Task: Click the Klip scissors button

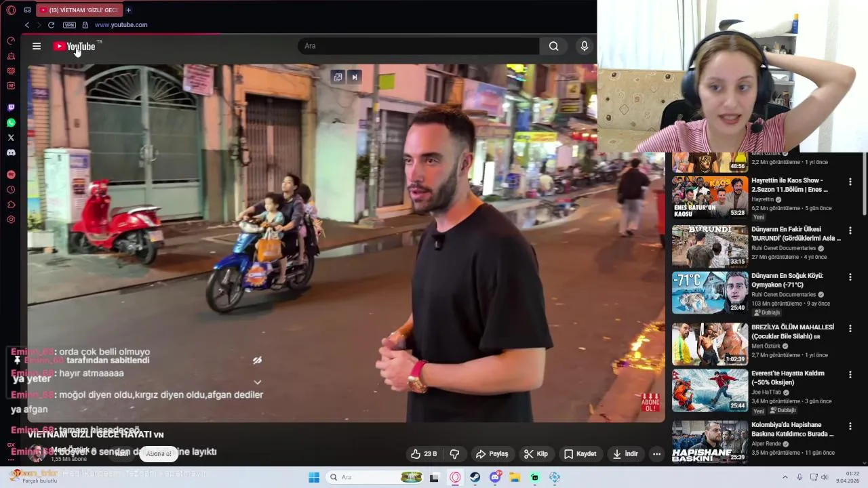Action: click(536, 454)
